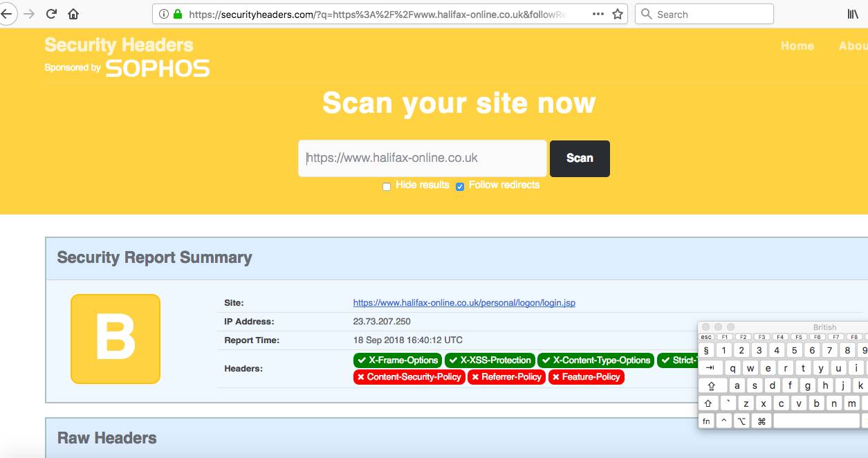The image size is (868, 458).
Task: Click the browser forward arrow
Action: [29, 14]
